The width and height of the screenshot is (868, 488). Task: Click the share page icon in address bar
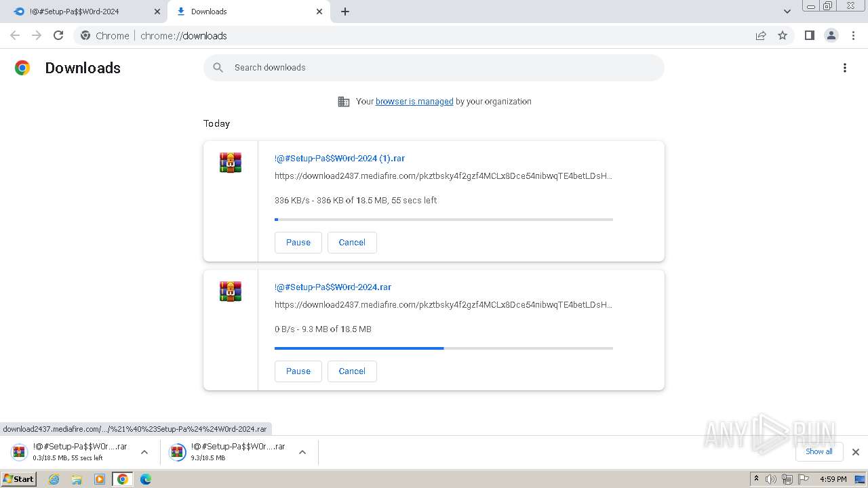(x=761, y=35)
